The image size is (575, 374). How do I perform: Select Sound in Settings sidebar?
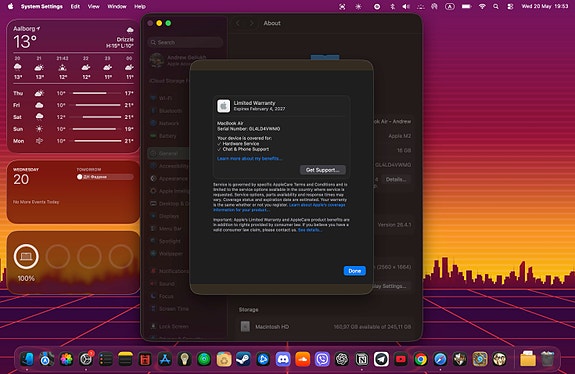click(166, 283)
